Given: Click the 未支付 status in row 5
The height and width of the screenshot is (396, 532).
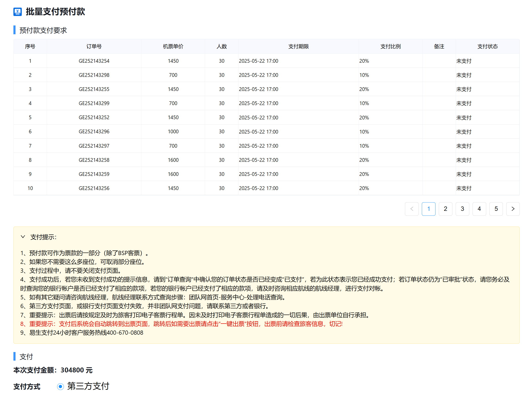Looking at the screenshot, I should 464,118.
